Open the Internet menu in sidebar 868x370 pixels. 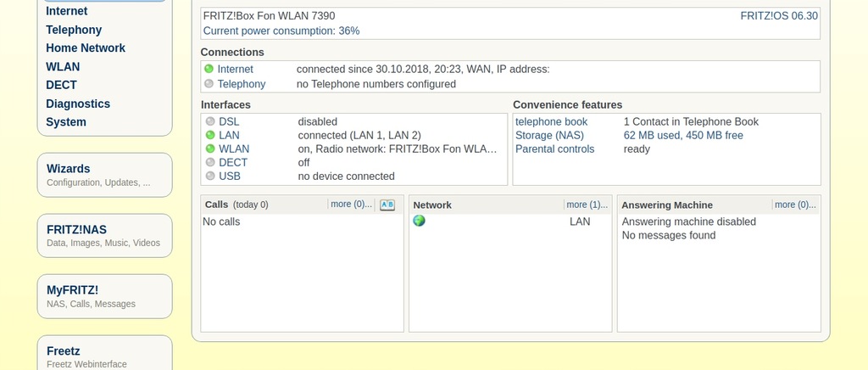tap(66, 11)
